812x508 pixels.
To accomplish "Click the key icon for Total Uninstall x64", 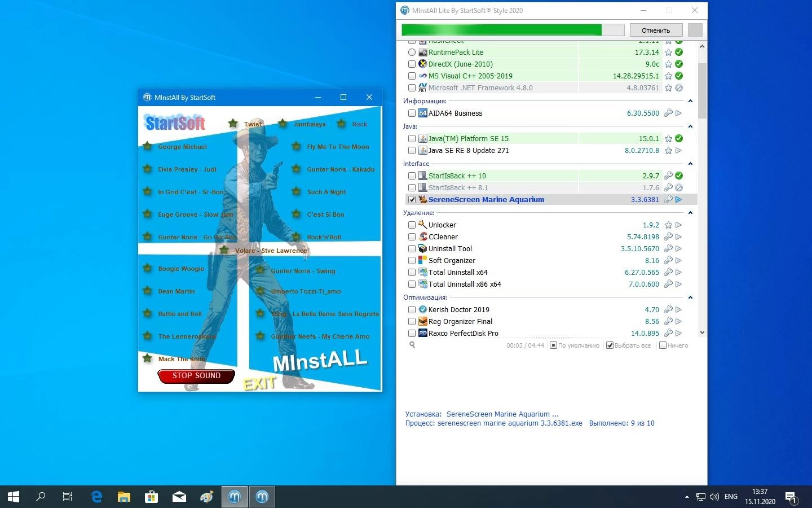I will (668, 273).
